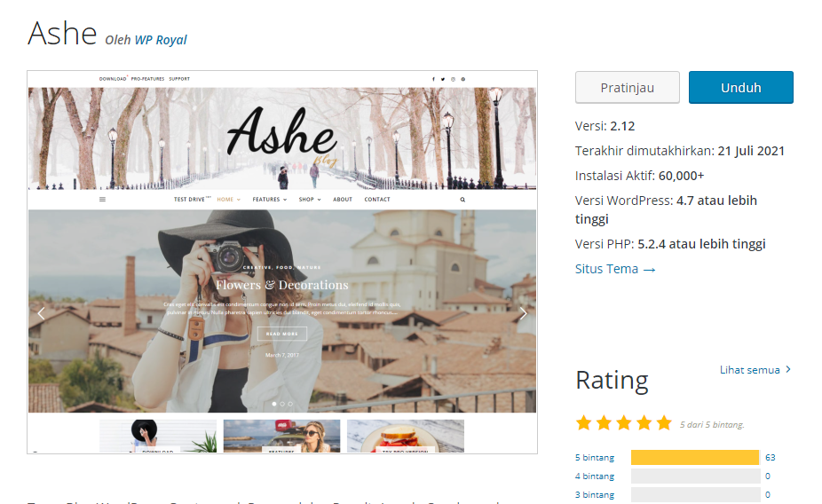The height and width of the screenshot is (504, 822).
Task: Click the first yellow rating star
Action: pyautogui.click(x=583, y=422)
